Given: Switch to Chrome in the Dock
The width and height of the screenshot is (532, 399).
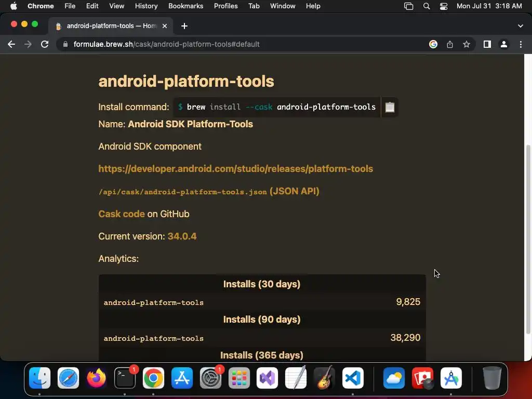Looking at the screenshot, I should click(153, 378).
